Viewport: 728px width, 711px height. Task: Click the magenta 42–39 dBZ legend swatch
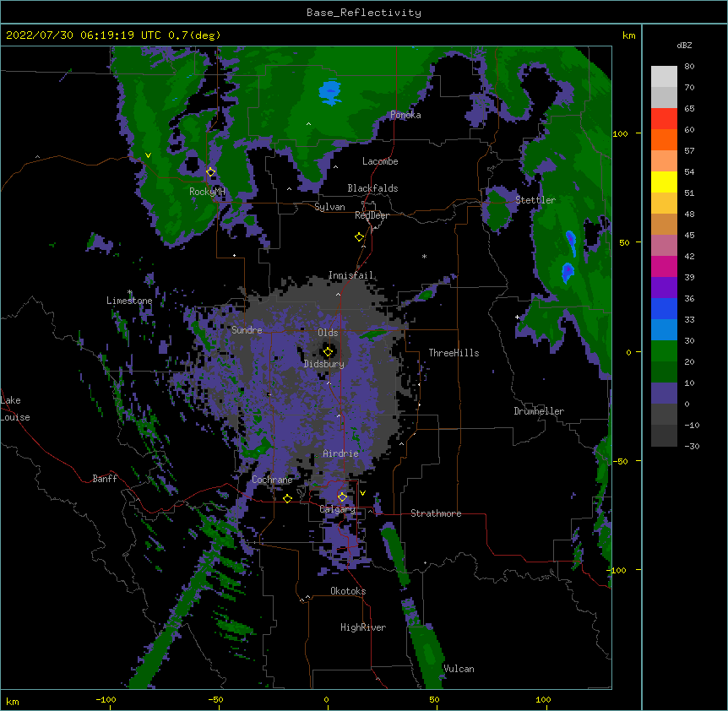(x=664, y=266)
